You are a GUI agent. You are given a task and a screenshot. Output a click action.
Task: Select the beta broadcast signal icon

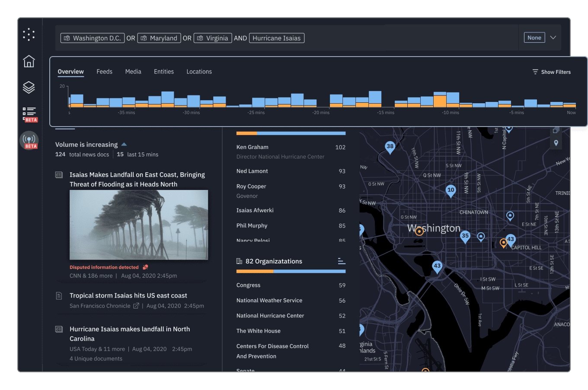[29, 140]
